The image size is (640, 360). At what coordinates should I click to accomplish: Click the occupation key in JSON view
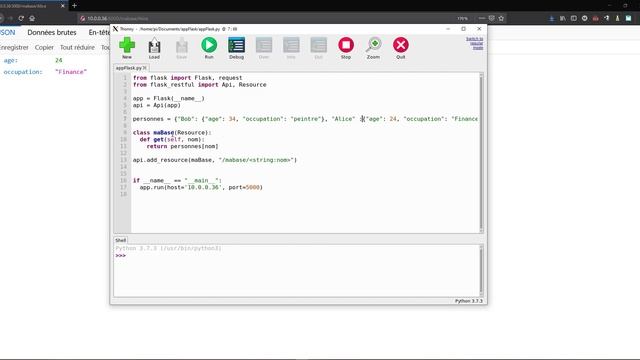23,72
